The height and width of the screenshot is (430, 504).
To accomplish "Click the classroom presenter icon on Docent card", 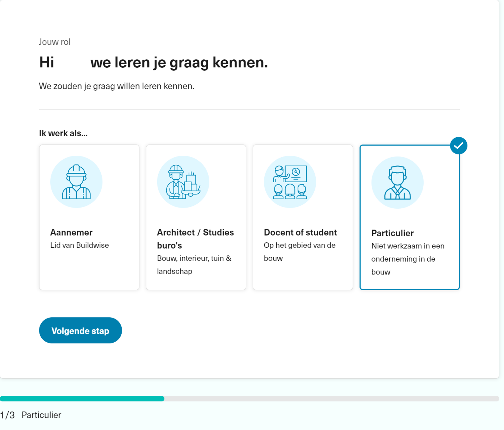I will tap(290, 181).
